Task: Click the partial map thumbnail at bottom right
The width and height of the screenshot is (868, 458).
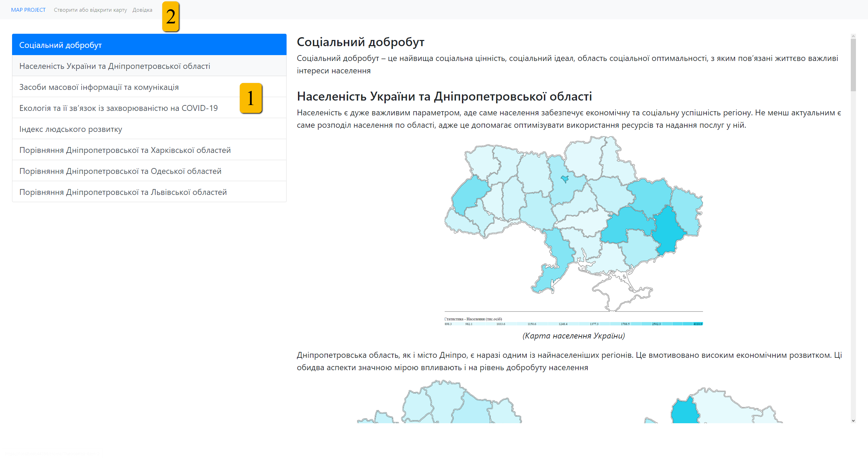Action: (713, 405)
